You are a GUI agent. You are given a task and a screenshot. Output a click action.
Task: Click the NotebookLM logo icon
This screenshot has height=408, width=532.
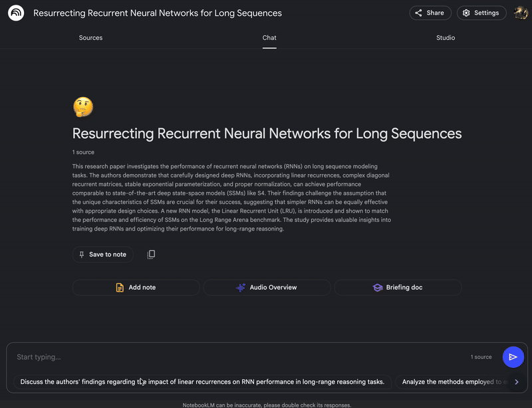(x=16, y=13)
